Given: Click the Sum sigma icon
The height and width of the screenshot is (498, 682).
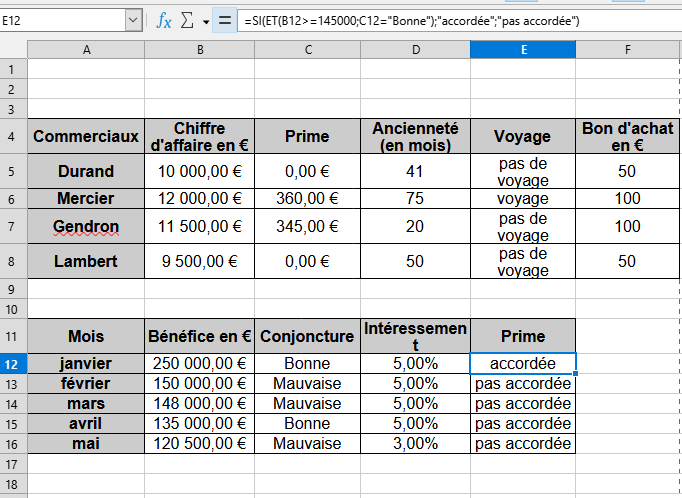Looking at the screenshot, I should [x=187, y=20].
